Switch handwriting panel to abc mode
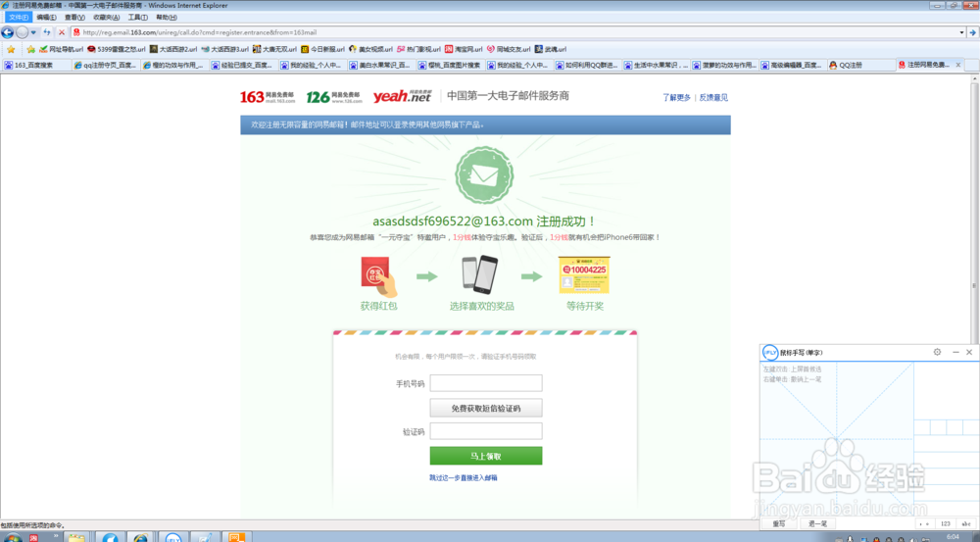 (x=966, y=524)
